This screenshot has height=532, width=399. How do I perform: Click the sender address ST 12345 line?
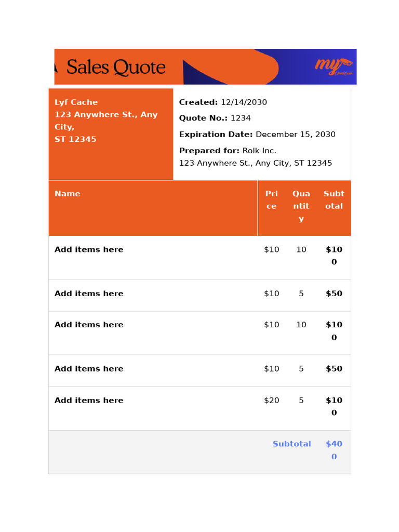(75, 139)
